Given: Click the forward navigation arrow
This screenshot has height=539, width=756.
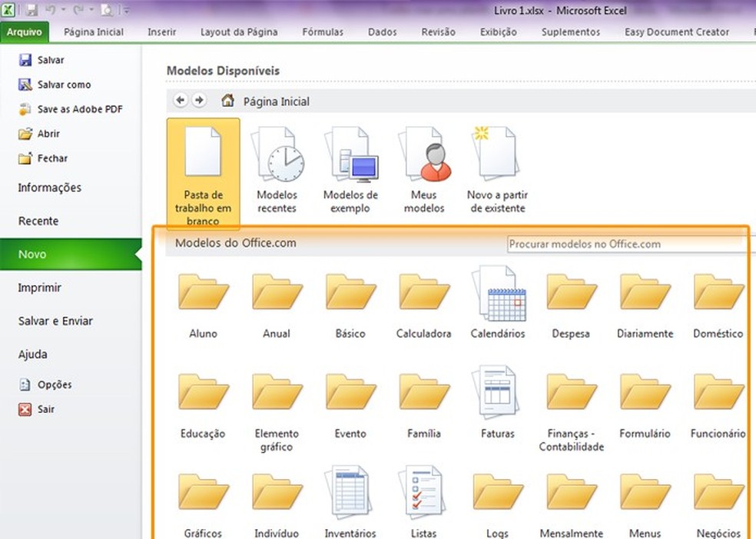Looking at the screenshot, I should [x=199, y=101].
